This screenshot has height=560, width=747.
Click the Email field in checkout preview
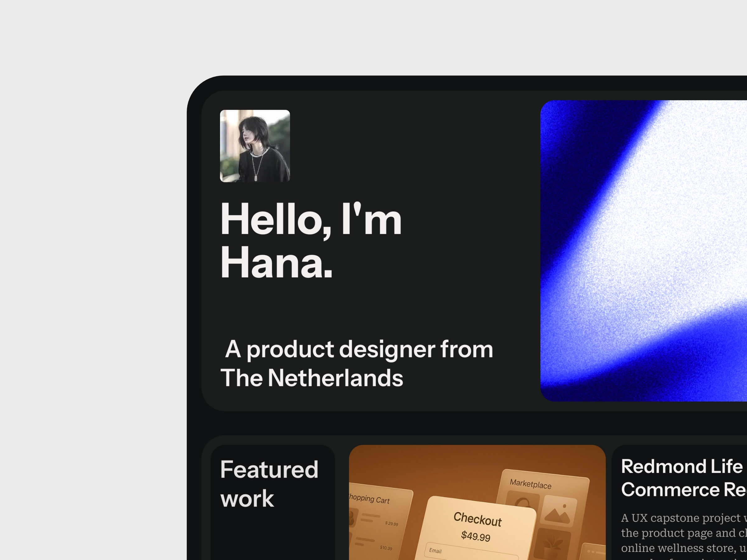[x=472, y=552]
